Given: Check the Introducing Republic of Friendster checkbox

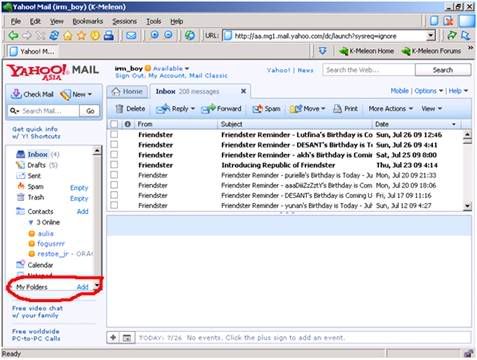Looking at the screenshot, I should pos(114,164).
